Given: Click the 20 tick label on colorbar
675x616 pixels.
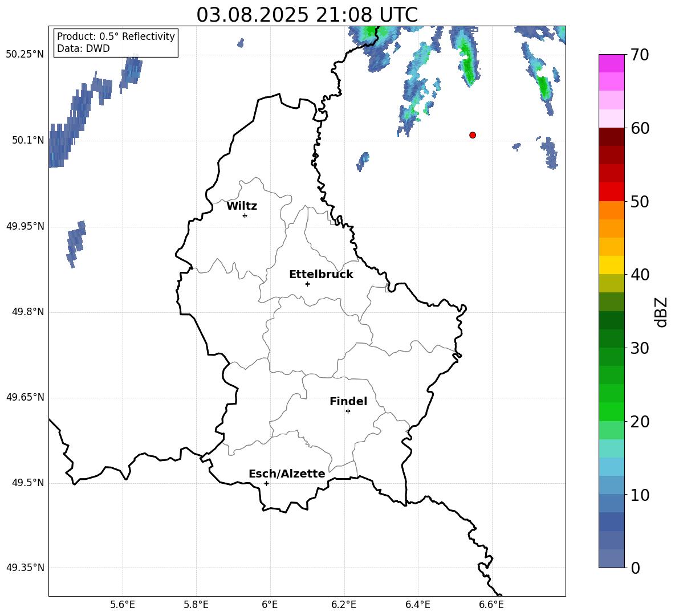Looking at the screenshot, I should click(640, 422).
